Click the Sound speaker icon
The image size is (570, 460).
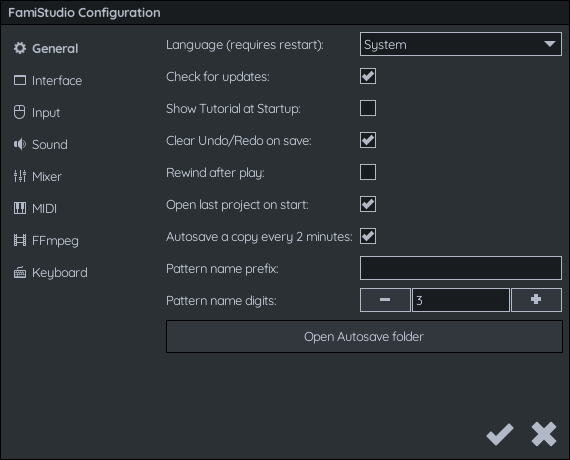[20, 144]
